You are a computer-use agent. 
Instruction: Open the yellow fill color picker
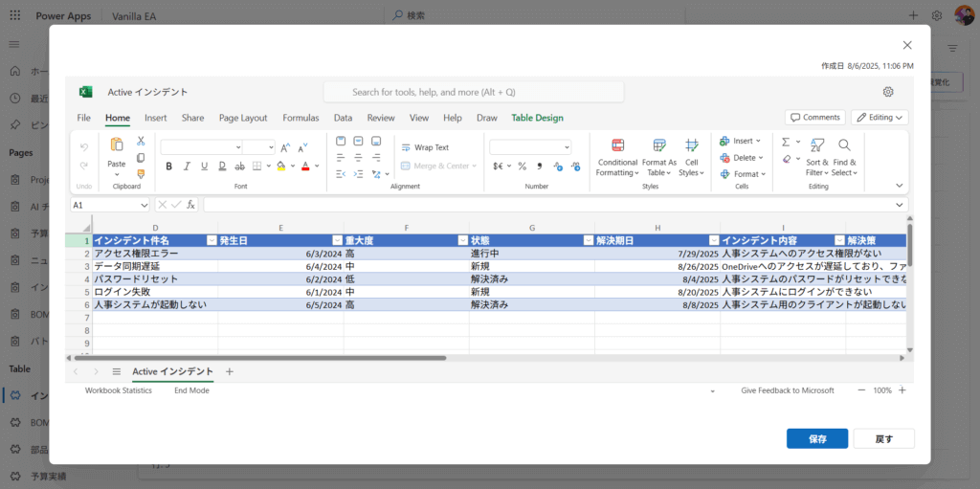click(x=281, y=166)
